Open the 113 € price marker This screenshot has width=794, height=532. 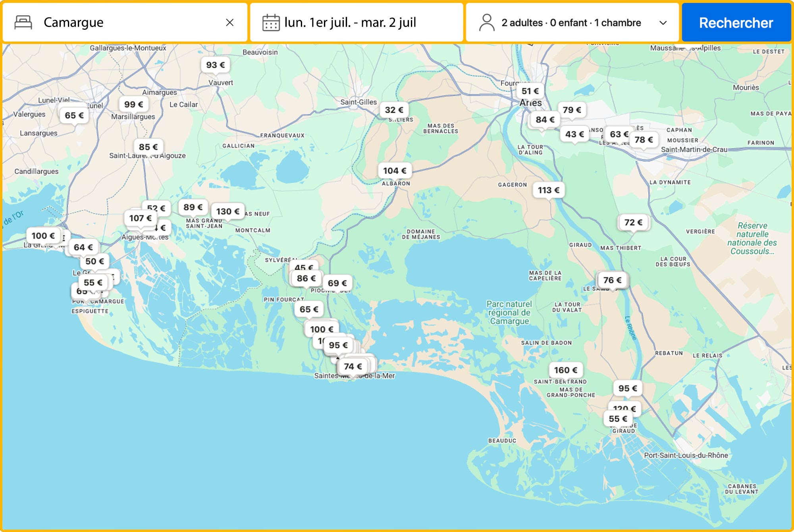pos(548,190)
